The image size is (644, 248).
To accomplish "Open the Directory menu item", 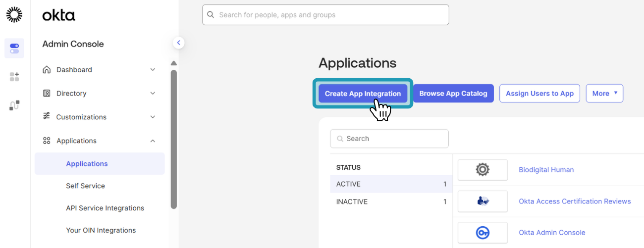I will [x=100, y=93].
